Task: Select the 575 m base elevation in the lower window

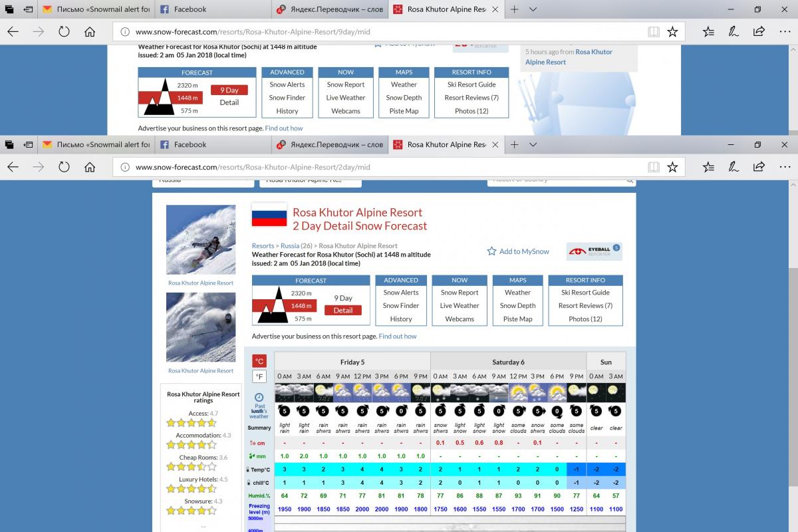Action: point(303,319)
